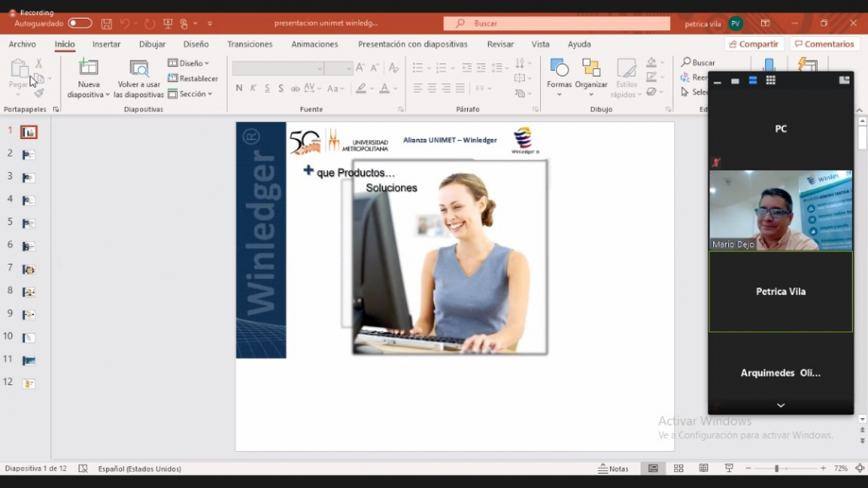The image size is (868, 488).
Task: Start presentation from quick access toolbar icon
Action: point(168,24)
